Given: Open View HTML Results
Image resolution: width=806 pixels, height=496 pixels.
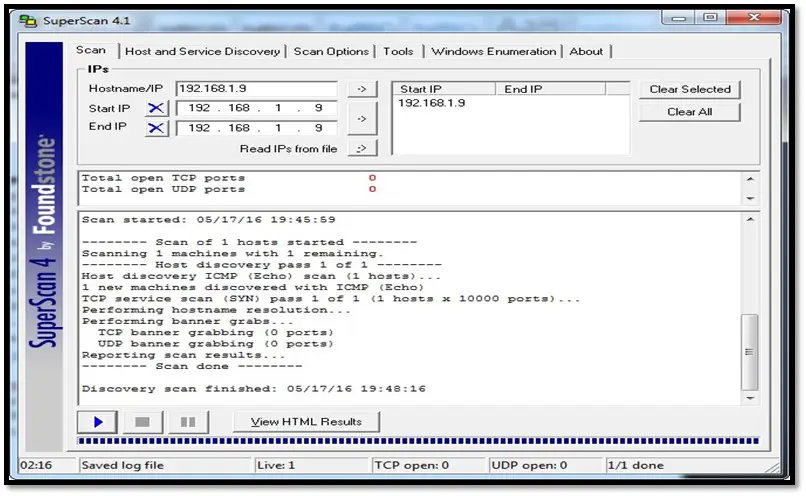Looking at the screenshot, I should [x=306, y=422].
